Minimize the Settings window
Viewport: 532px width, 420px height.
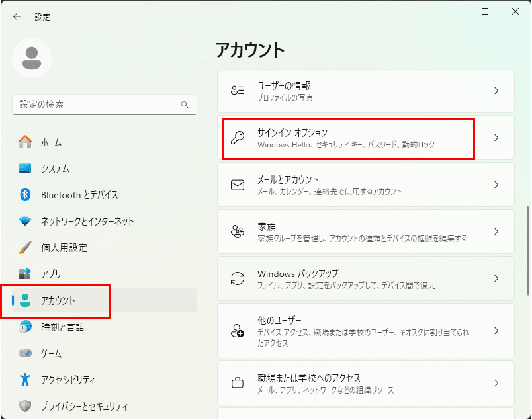coord(455,11)
